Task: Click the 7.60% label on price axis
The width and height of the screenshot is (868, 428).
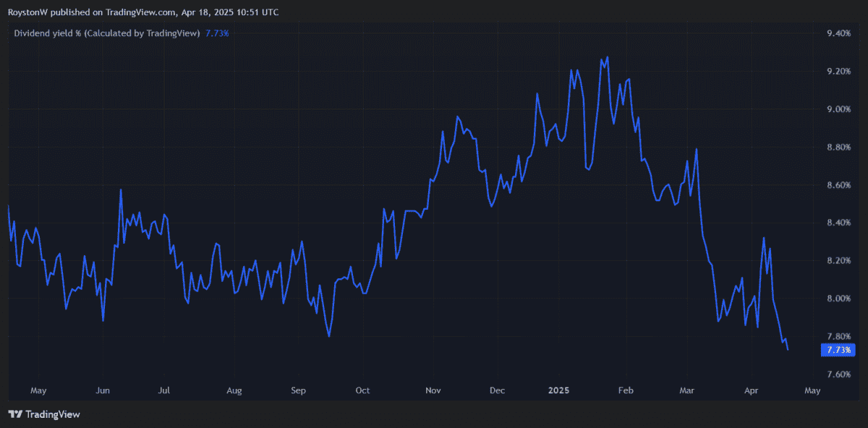Action: pyautogui.click(x=839, y=374)
